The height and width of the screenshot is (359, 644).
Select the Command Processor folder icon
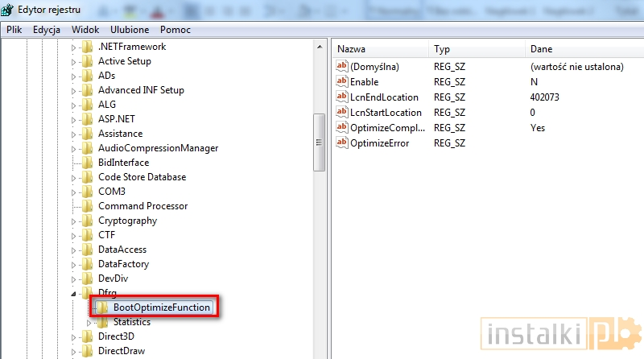point(87,206)
